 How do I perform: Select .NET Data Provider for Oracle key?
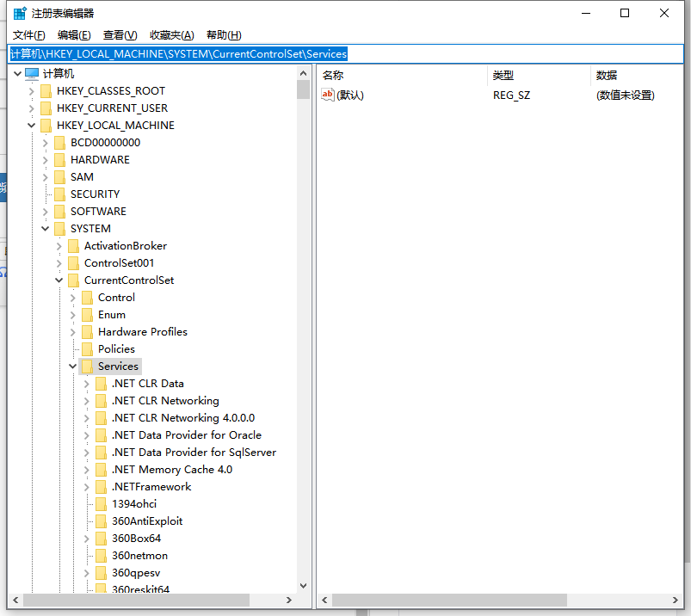tap(187, 435)
